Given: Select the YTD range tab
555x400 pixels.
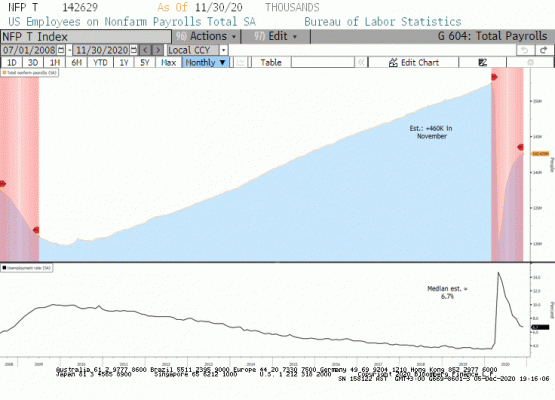Looking at the screenshot, I should point(100,63).
